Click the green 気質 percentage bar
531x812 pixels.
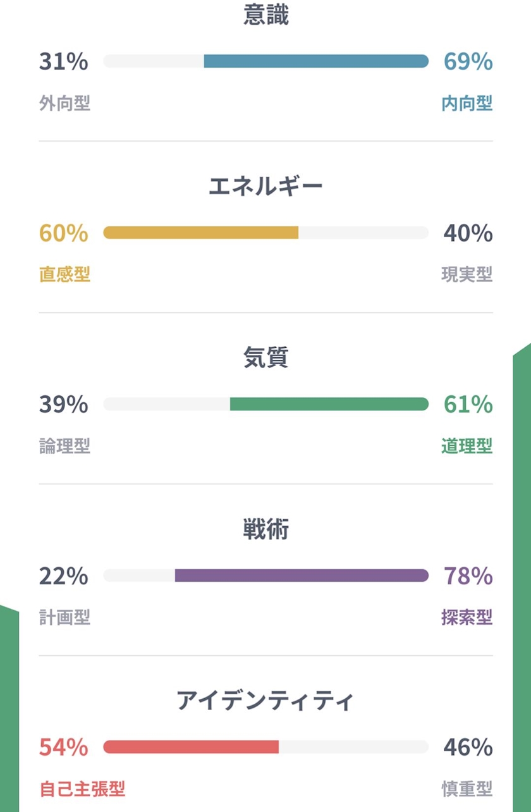[x=329, y=404]
